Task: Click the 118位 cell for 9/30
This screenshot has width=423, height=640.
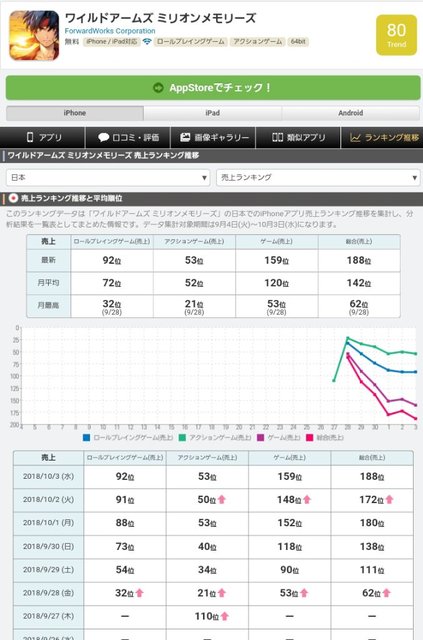Action: tap(289, 547)
